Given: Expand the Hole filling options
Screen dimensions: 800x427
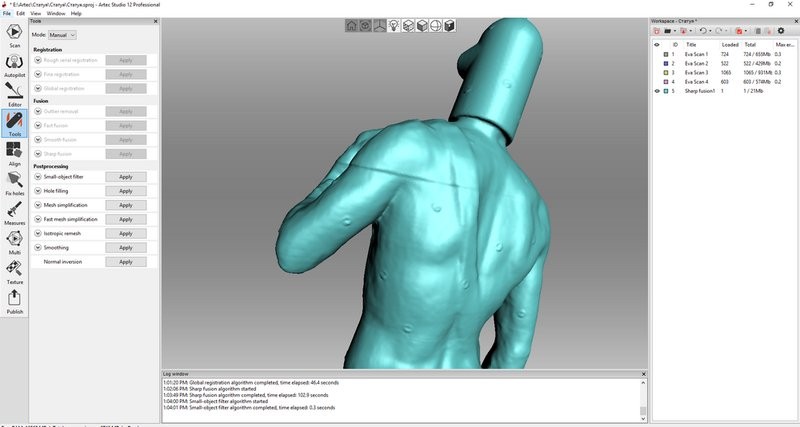Looking at the screenshot, I should (38, 191).
